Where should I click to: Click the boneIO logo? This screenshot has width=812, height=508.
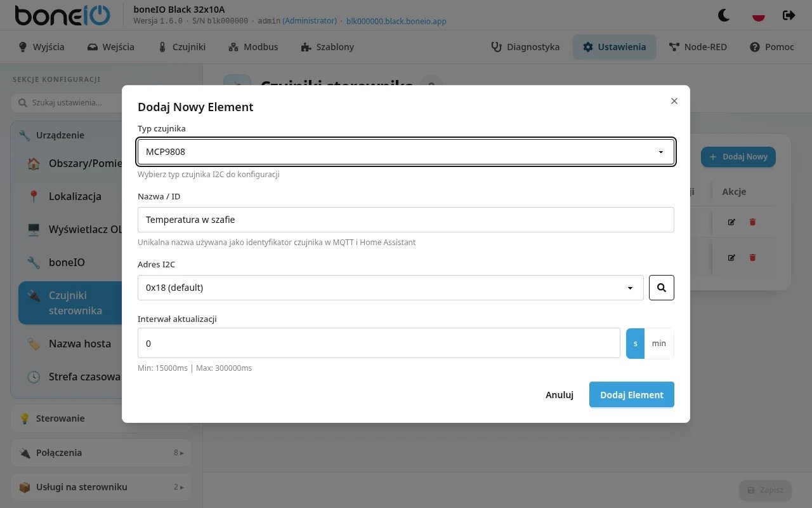63,15
